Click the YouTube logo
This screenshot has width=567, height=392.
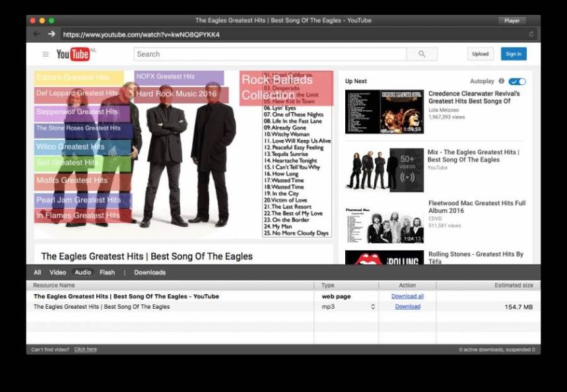tap(73, 54)
